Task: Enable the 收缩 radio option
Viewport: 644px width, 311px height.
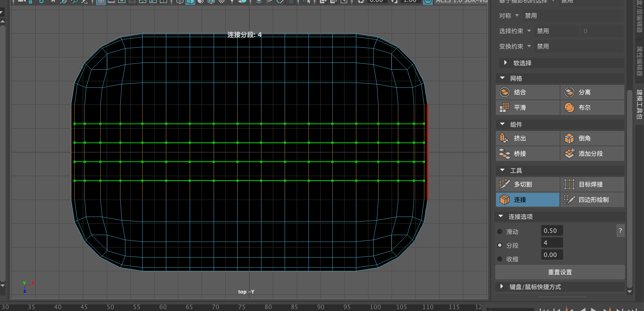Action: (x=500, y=259)
